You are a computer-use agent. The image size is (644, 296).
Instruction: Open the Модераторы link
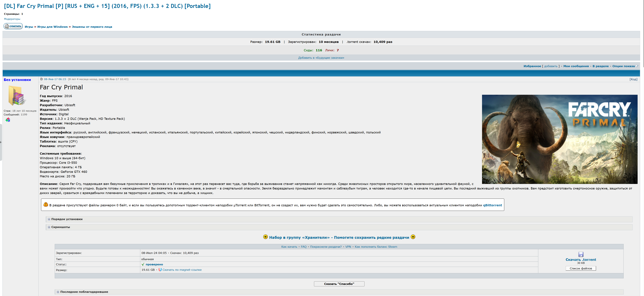[x=12, y=19]
